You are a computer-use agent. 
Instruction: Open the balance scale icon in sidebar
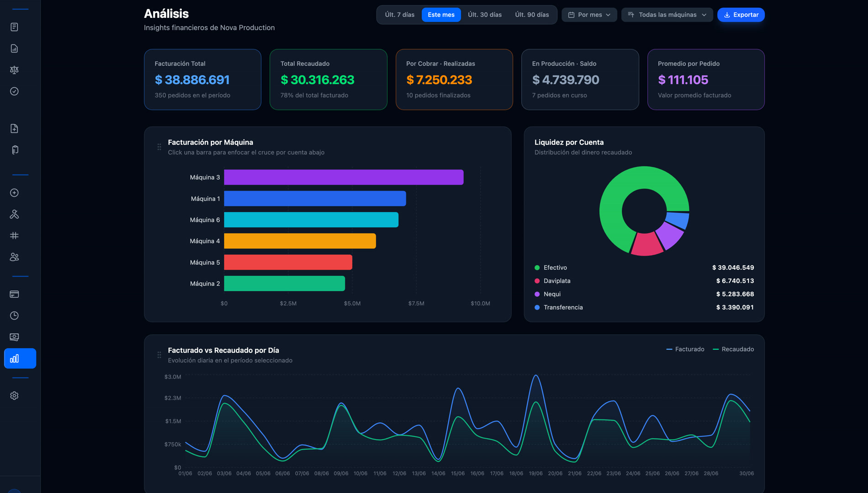[x=14, y=70]
